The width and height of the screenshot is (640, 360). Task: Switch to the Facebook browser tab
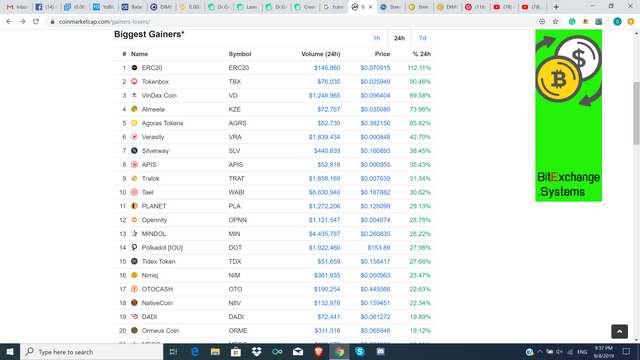[x=46, y=7]
